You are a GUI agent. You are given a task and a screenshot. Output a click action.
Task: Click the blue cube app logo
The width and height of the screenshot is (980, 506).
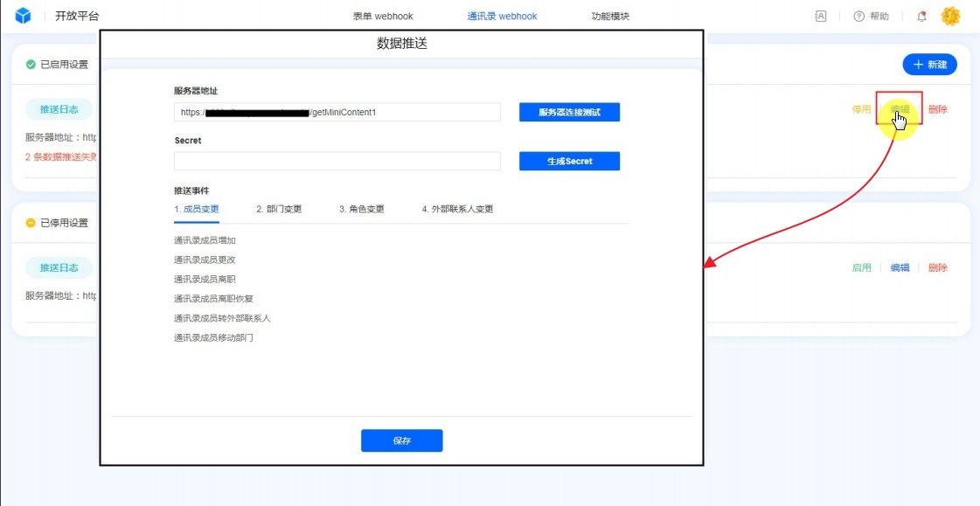tap(23, 16)
